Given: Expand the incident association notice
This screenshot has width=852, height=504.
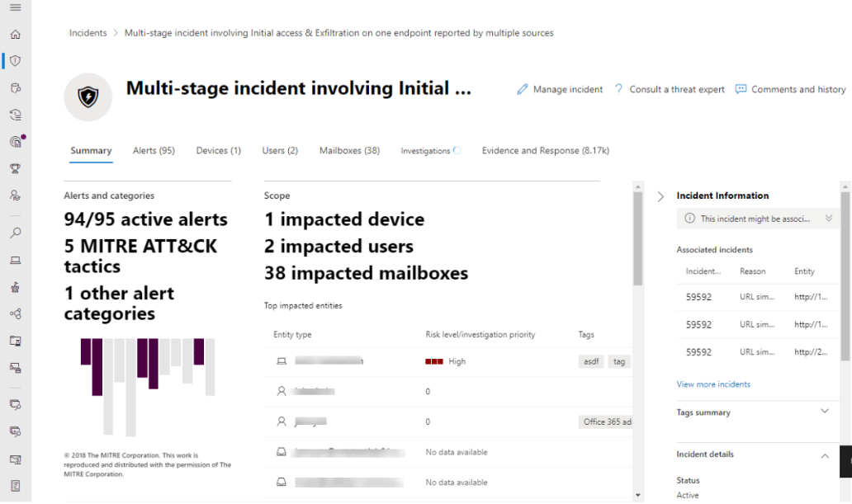Looking at the screenshot, I should click(x=829, y=219).
